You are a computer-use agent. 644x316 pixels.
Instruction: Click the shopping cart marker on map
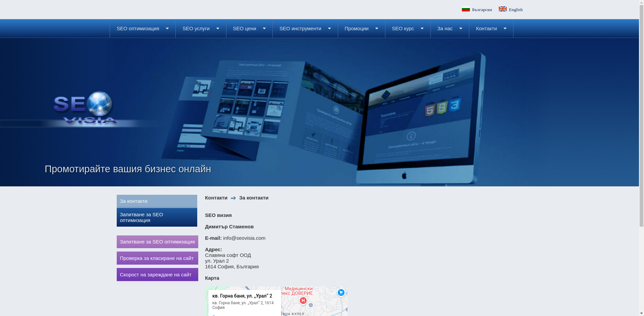[341, 293]
